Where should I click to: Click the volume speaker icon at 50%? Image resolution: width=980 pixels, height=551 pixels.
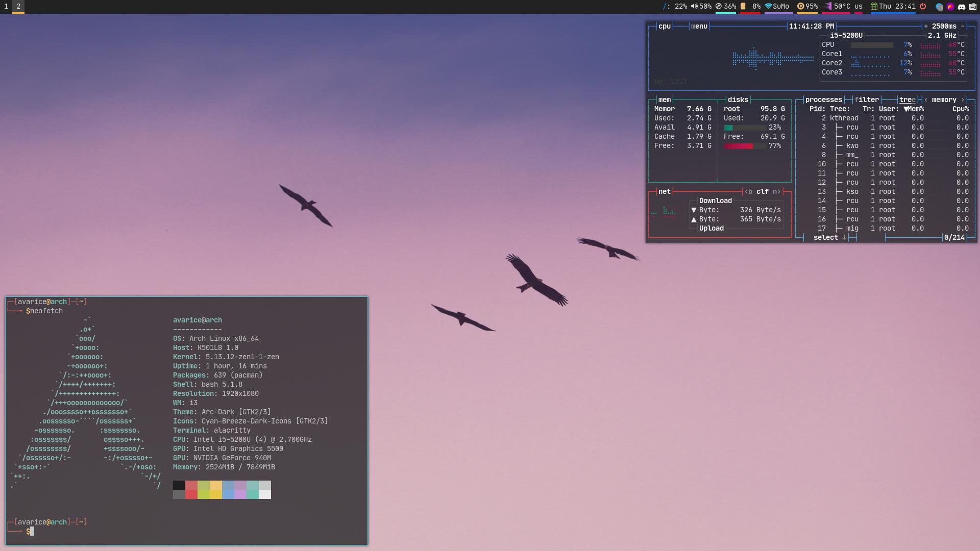click(x=694, y=7)
